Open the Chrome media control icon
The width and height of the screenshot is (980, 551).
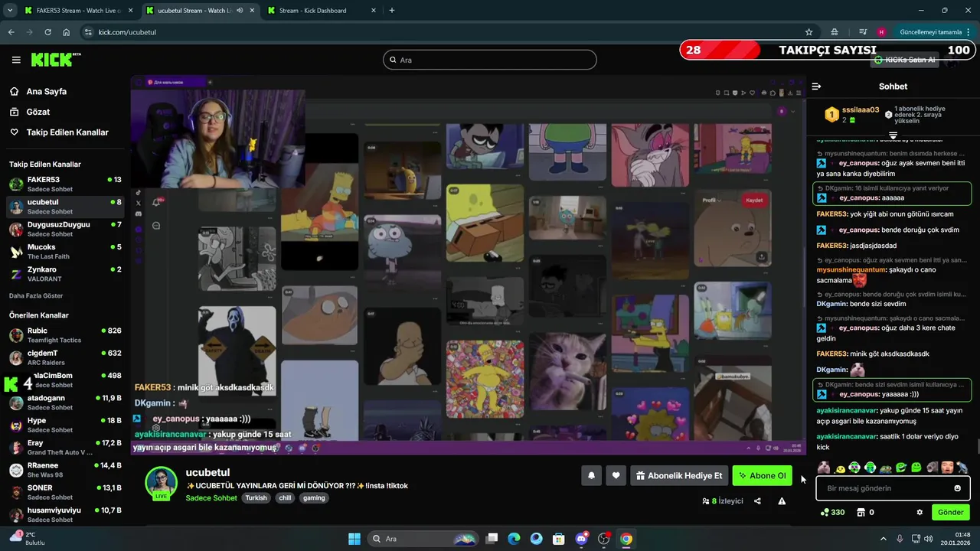(863, 32)
